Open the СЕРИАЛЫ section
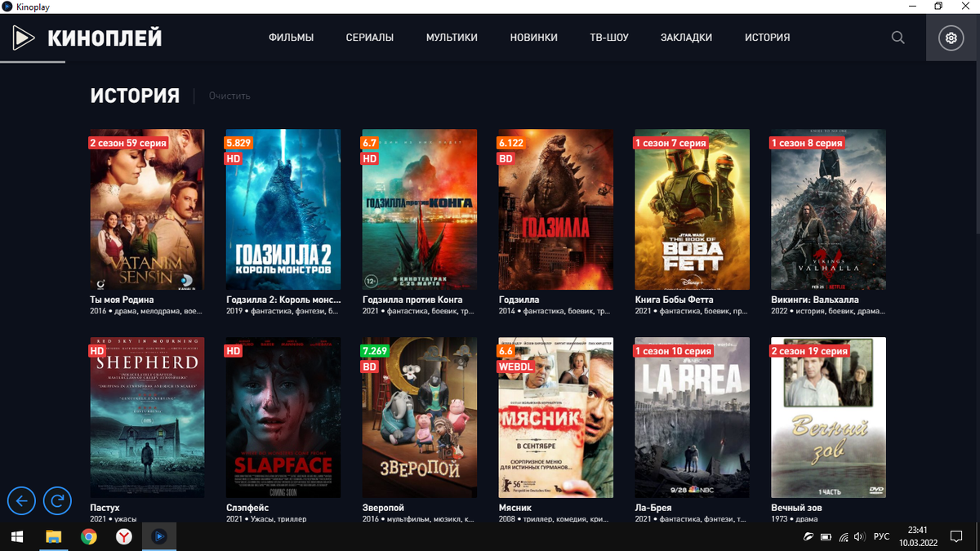Screen dimensions: 980x551 pos(369,38)
